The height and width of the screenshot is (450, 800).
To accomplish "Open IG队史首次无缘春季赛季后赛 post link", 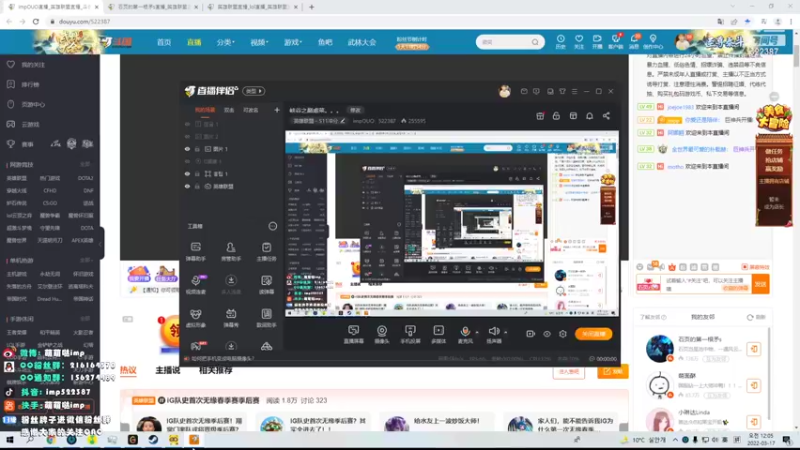I will 213,401.
